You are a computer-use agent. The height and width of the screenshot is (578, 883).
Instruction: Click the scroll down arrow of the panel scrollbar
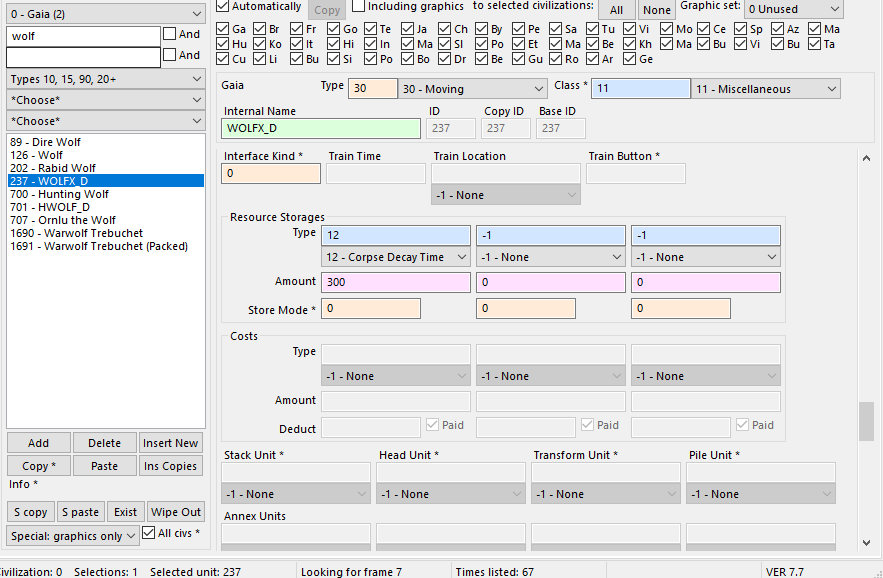coord(866,543)
